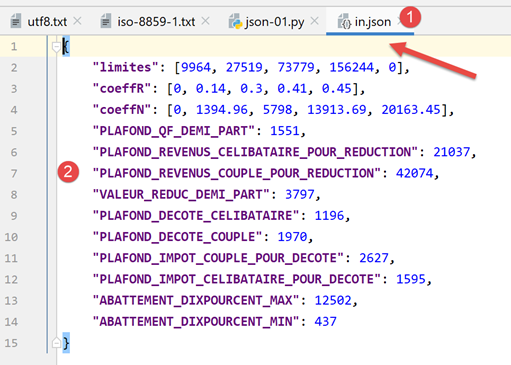Click the Python file icon on json-01.py
This screenshot has width=511, height=365.
[235, 21]
